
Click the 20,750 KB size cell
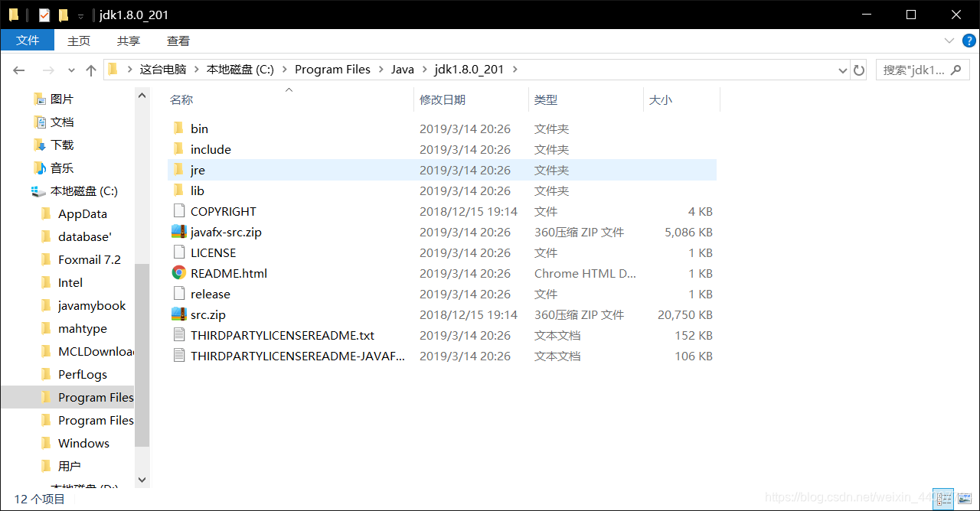coord(684,314)
